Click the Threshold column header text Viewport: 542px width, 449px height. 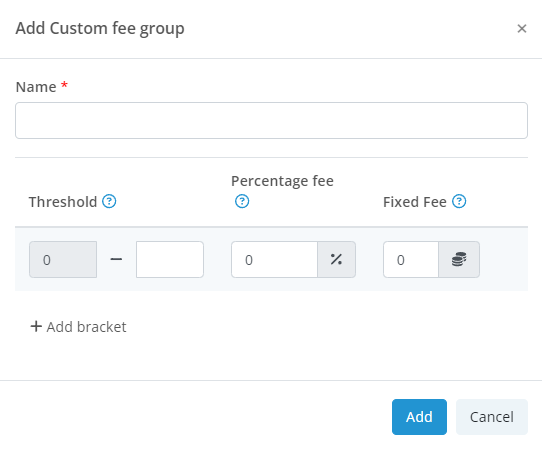(63, 202)
